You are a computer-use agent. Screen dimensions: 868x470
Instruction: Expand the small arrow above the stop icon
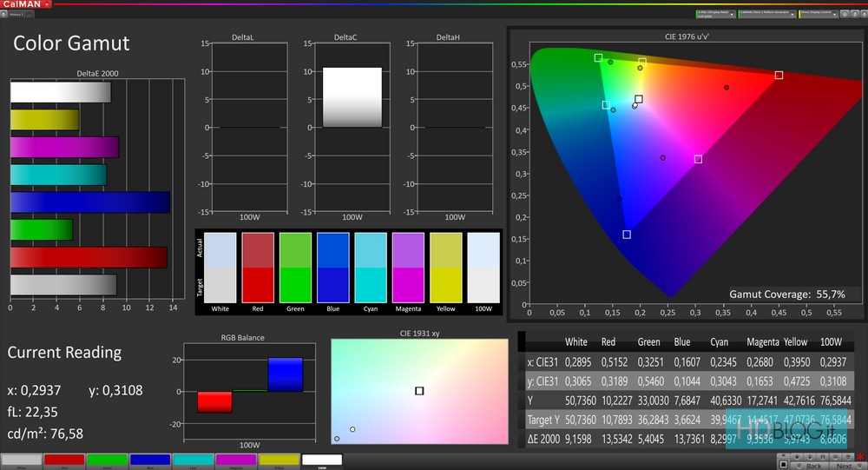point(783,455)
